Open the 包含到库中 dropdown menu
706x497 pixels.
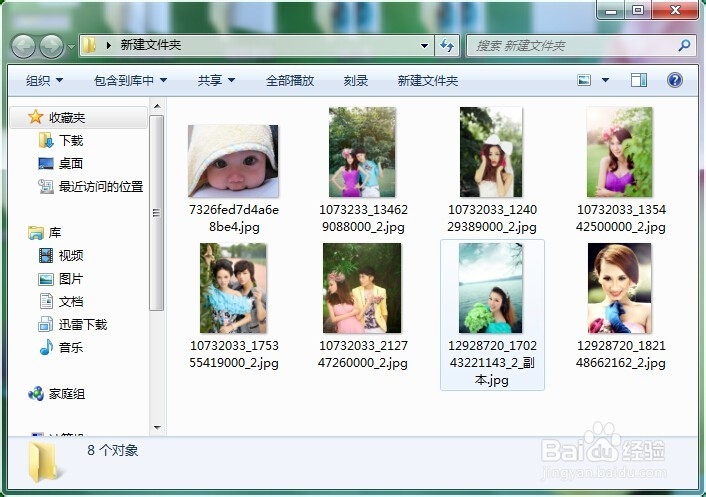coord(131,81)
